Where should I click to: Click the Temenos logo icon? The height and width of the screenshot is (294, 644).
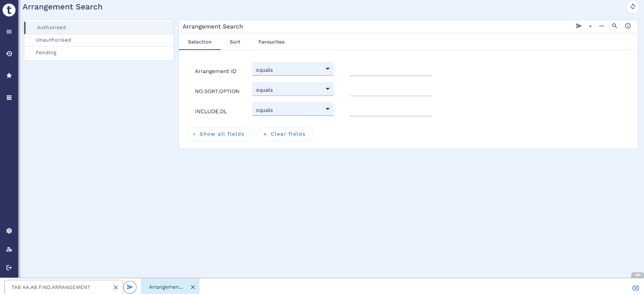click(x=9, y=10)
